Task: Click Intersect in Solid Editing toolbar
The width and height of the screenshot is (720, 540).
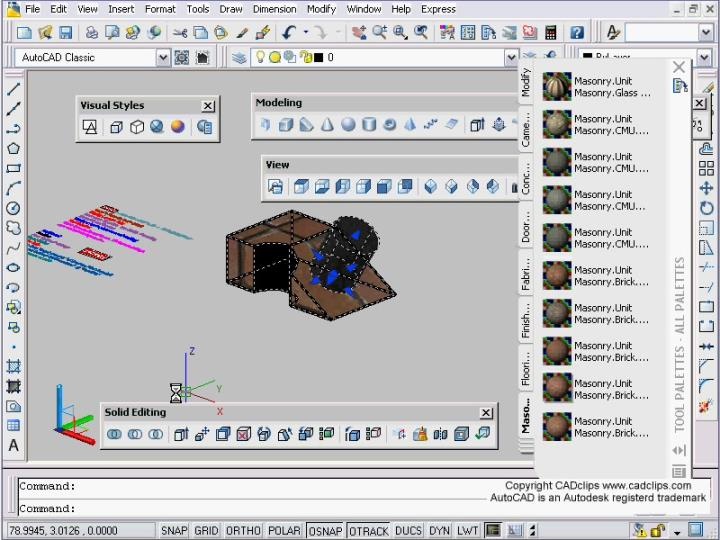Action: tap(156, 433)
